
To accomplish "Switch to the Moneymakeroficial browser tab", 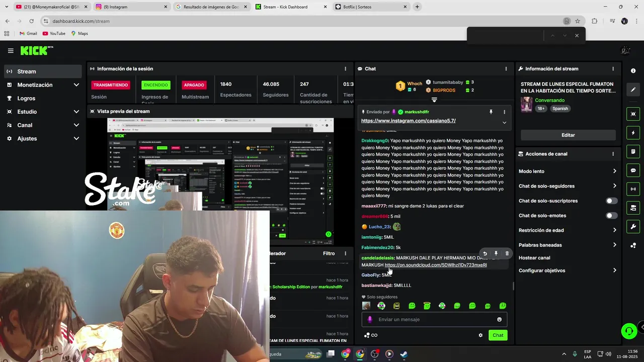I will click(51, 7).
